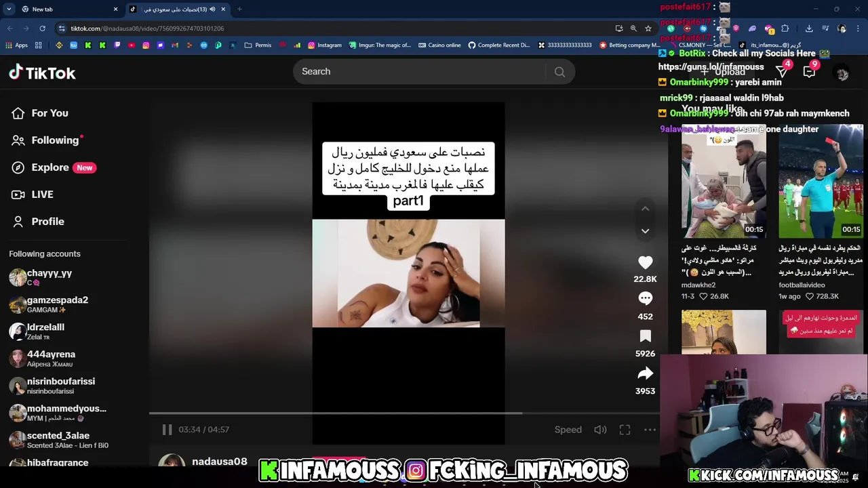Click the search magnifier icon
This screenshot has width=868, height=488.
[x=559, y=72]
